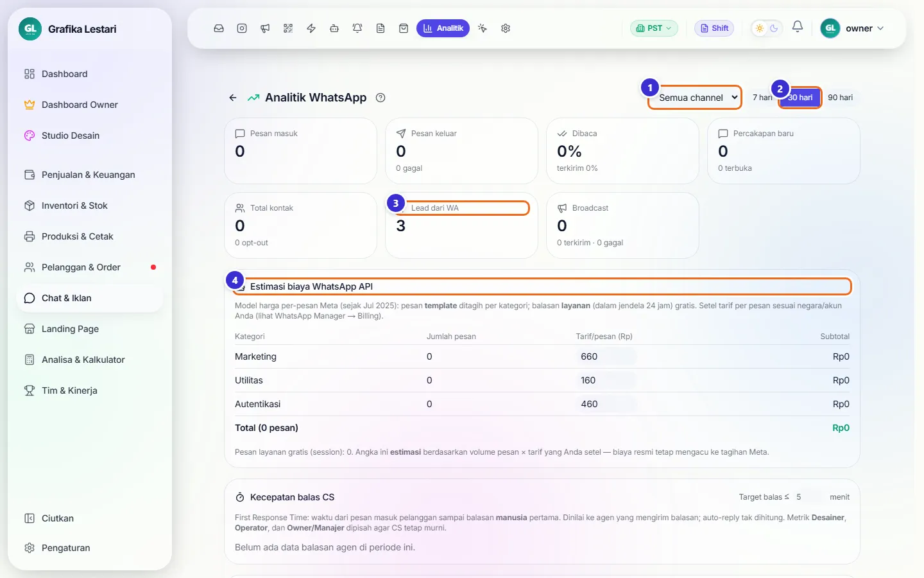Click the Grafika Lestari GL logo
Image resolution: width=924 pixels, height=578 pixels.
(x=30, y=29)
